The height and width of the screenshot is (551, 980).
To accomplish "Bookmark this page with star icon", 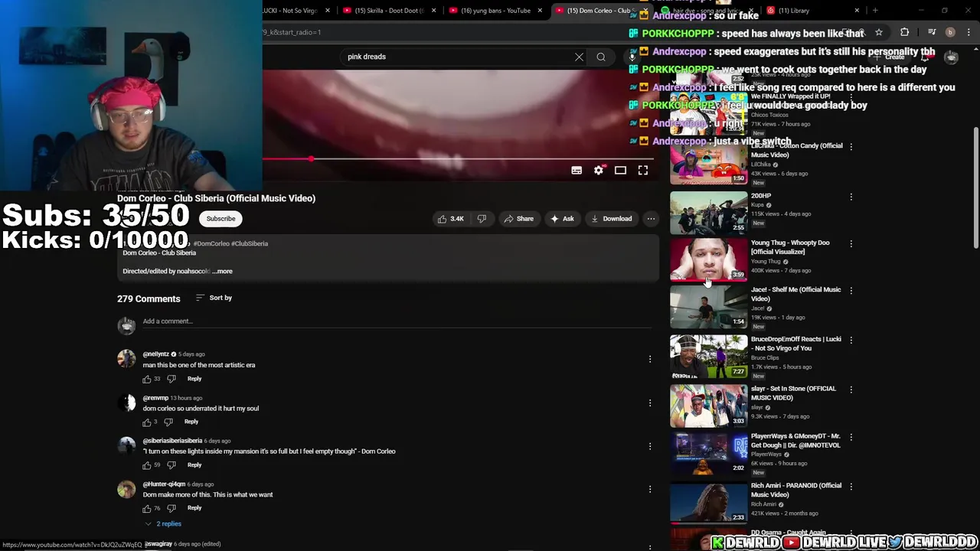I will (x=879, y=32).
